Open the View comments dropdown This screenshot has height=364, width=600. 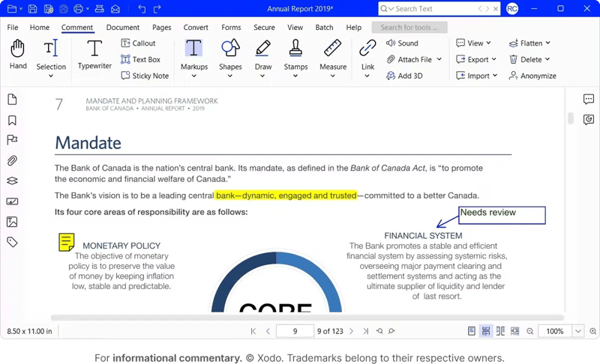point(489,43)
